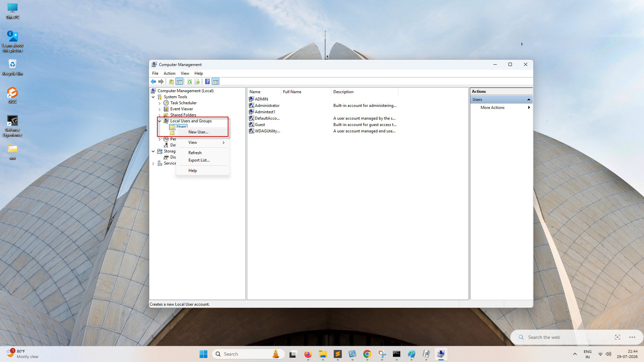Choose Refresh from context menu
This screenshot has width=644, height=362.
coord(203,153)
